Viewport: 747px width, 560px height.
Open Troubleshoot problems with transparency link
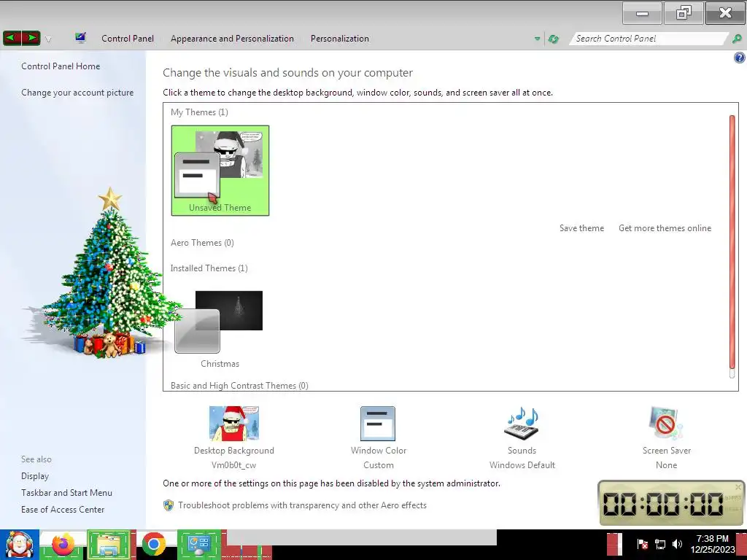[302, 505]
